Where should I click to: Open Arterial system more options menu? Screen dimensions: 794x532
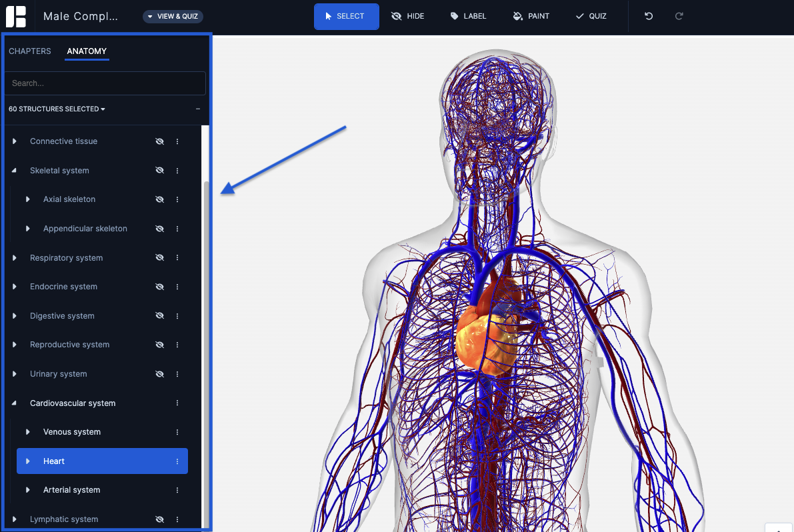click(x=177, y=490)
